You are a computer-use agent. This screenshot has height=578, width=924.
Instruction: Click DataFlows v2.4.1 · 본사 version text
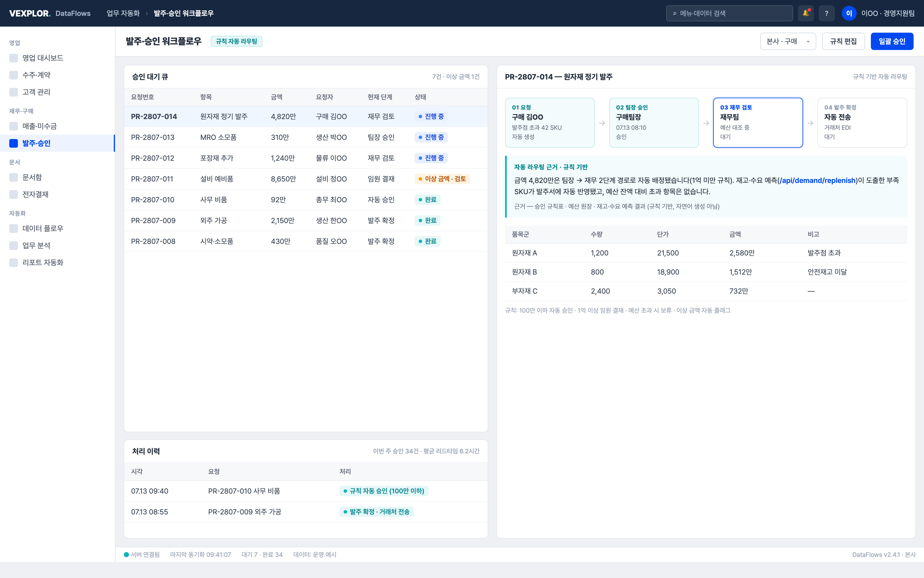click(884, 555)
